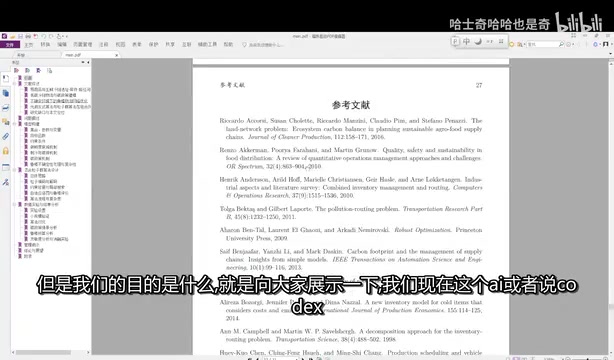Open the Attachments paperclip sidebar icon
The image size is (614, 360).
(x=5, y=136)
